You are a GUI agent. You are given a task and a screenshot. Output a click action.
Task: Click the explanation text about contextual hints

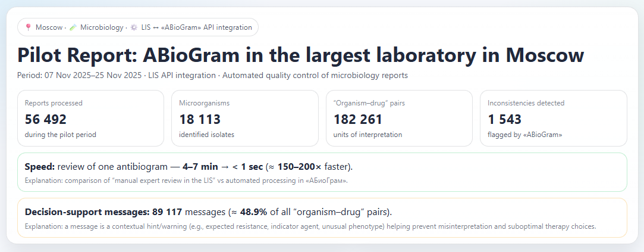tap(310, 226)
